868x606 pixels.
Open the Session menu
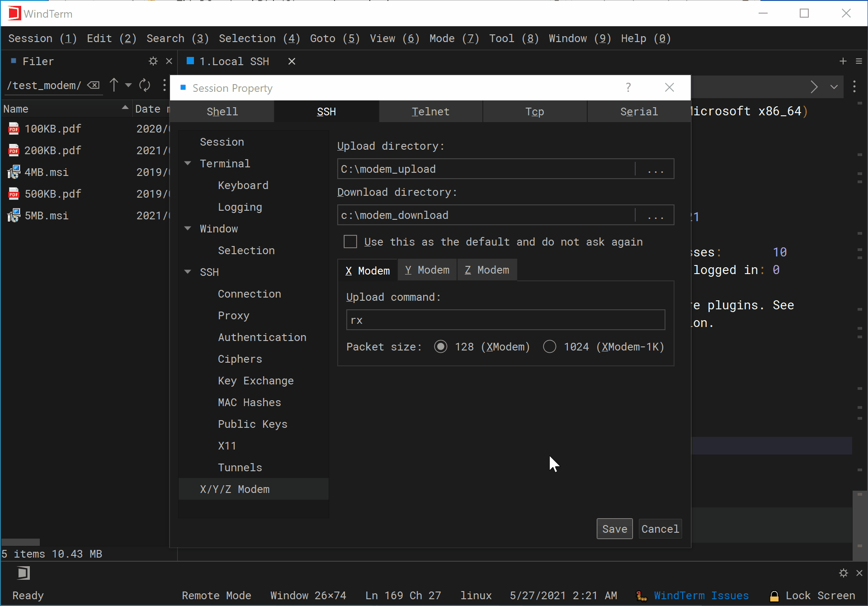42,38
